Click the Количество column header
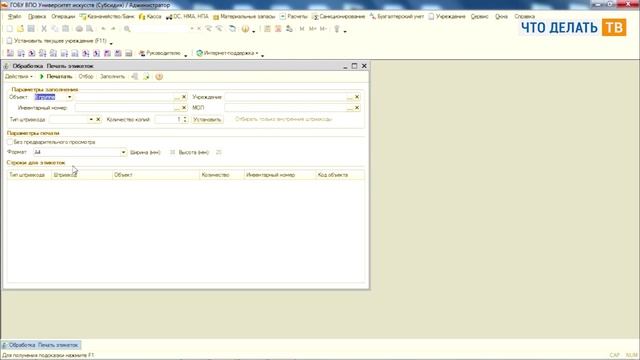640x360 pixels. coord(222,175)
